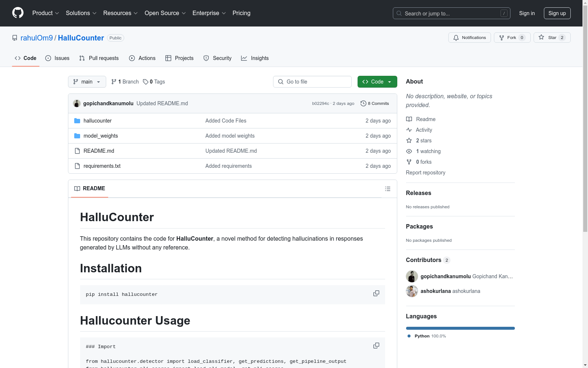
Task: Open the 0 Tags link
Action: [154, 82]
